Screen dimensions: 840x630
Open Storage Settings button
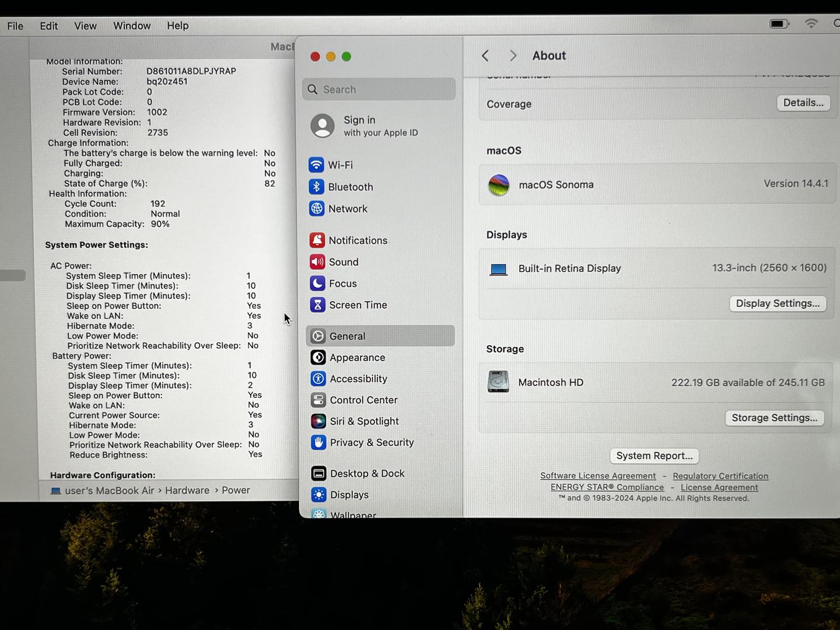coord(775,418)
